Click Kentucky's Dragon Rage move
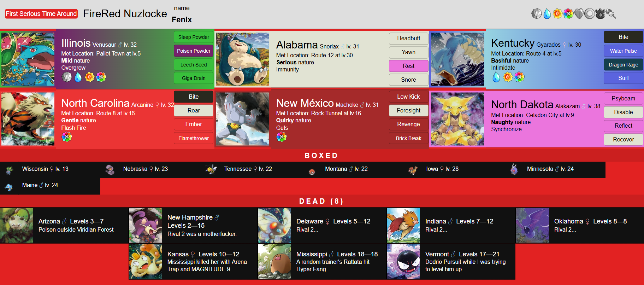This screenshot has height=285, width=644. [x=624, y=65]
